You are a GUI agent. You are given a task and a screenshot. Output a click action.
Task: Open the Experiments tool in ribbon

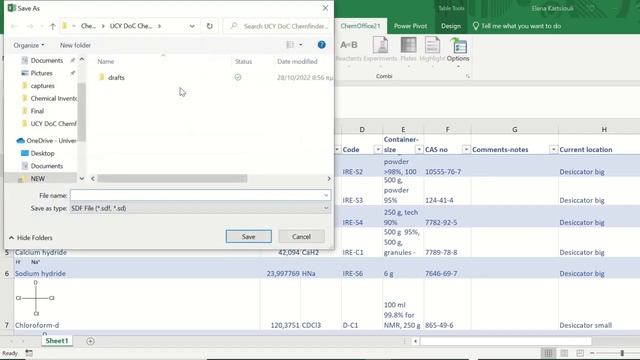coord(380,49)
